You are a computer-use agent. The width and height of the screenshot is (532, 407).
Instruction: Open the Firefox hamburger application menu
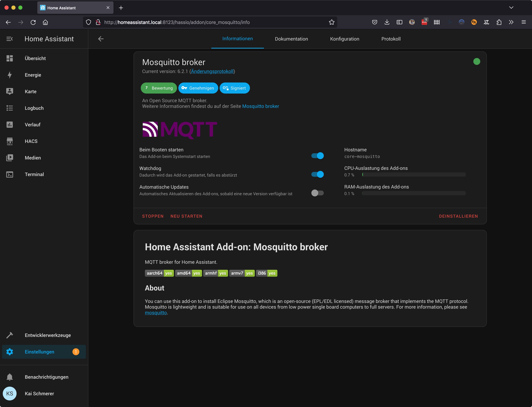point(524,22)
